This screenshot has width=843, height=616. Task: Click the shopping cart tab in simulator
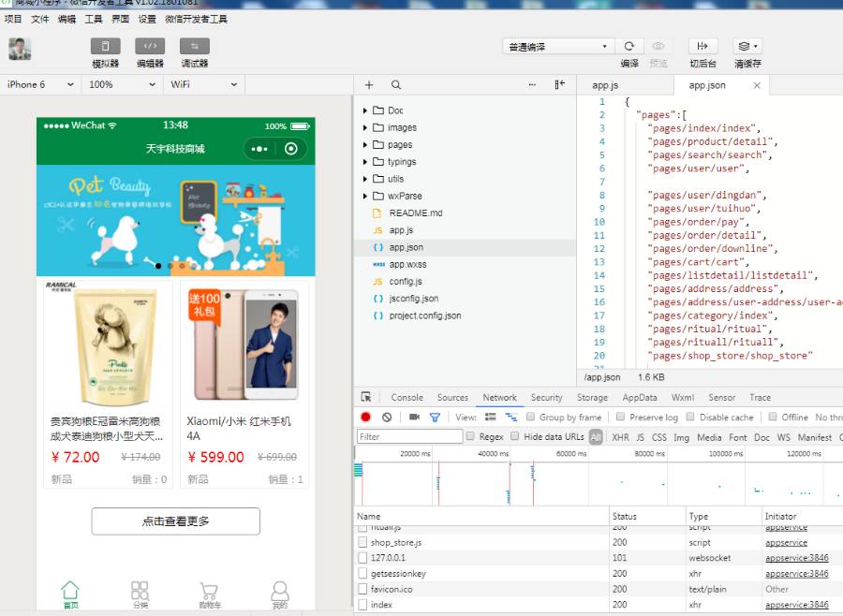[209, 594]
